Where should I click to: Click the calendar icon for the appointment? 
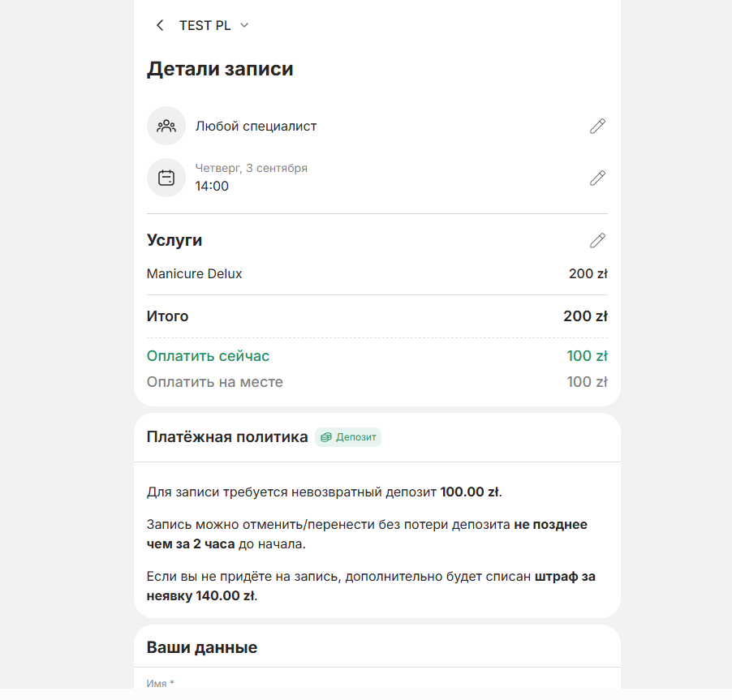(166, 178)
